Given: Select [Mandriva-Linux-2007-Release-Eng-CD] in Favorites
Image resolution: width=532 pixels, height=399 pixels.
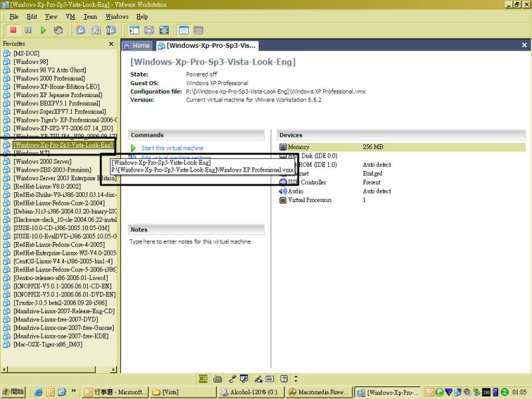Looking at the screenshot, I should (x=64, y=311).
